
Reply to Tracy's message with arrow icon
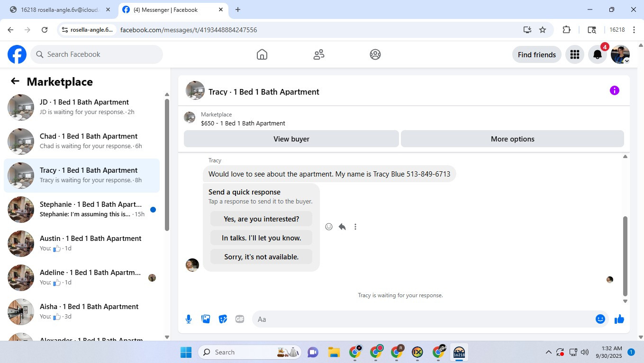point(342,227)
